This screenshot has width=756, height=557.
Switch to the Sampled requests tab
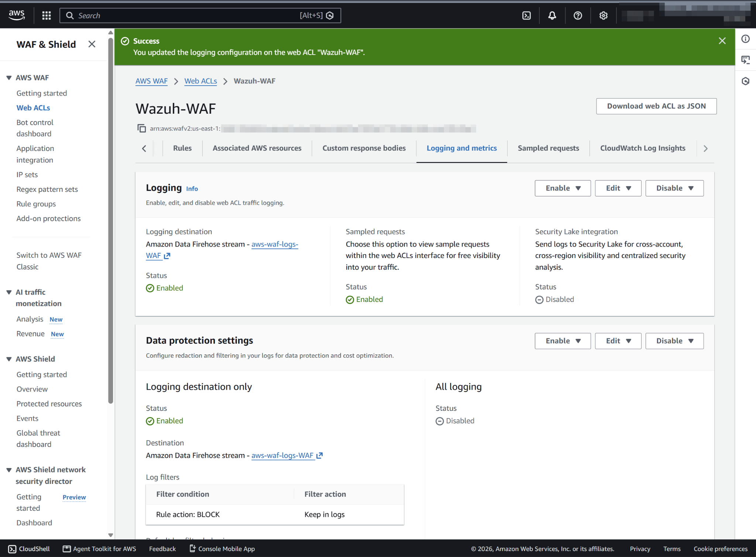pos(548,148)
